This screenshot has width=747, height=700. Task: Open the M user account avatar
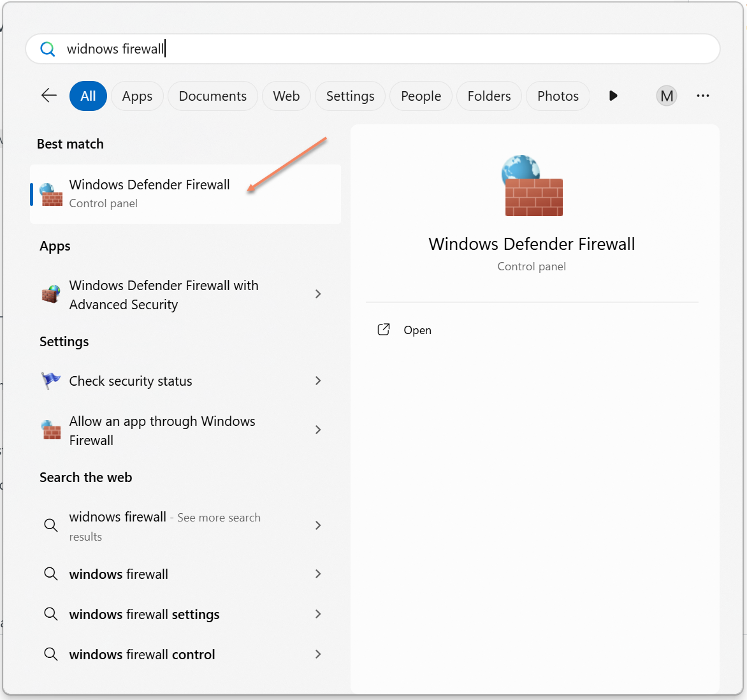(667, 96)
